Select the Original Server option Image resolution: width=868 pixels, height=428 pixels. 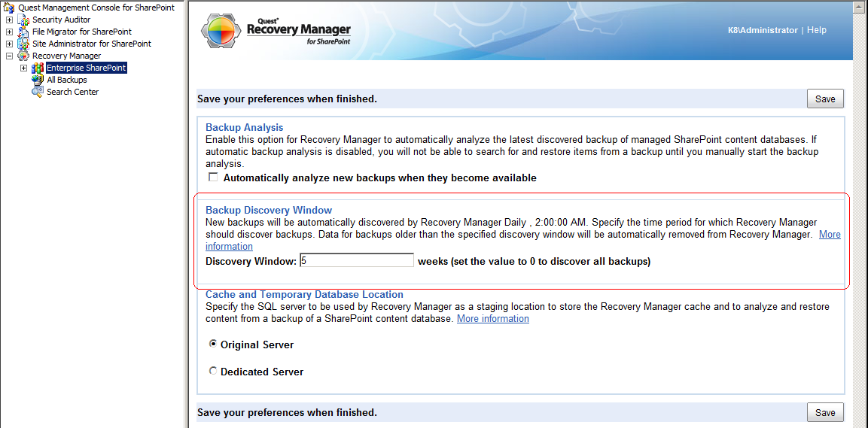pos(213,344)
